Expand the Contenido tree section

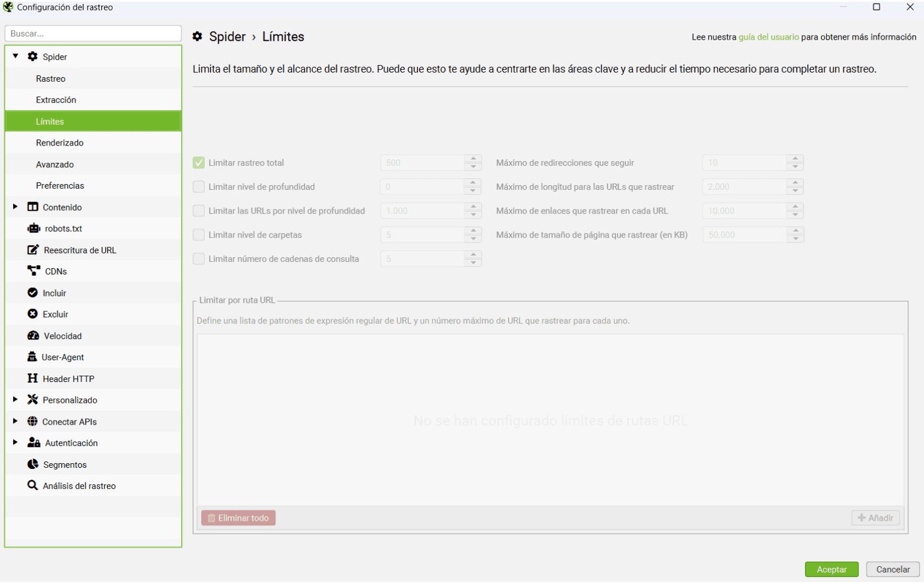click(16, 207)
